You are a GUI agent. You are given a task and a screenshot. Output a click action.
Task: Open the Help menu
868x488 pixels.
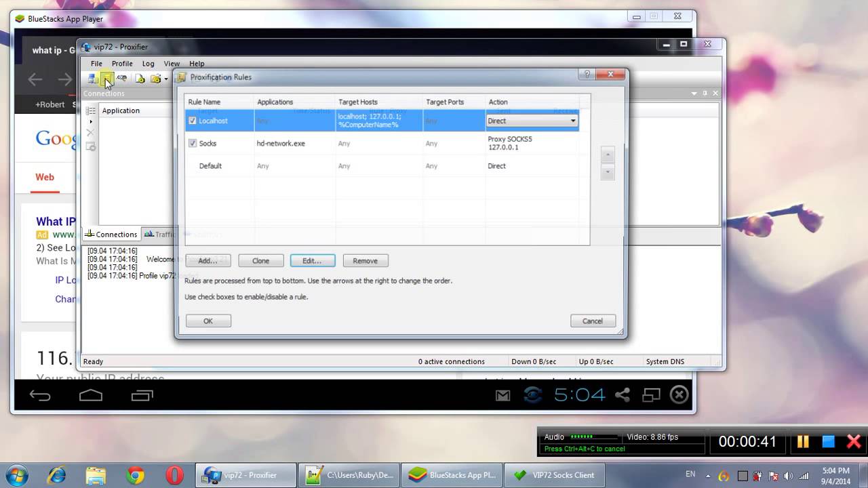pos(197,64)
